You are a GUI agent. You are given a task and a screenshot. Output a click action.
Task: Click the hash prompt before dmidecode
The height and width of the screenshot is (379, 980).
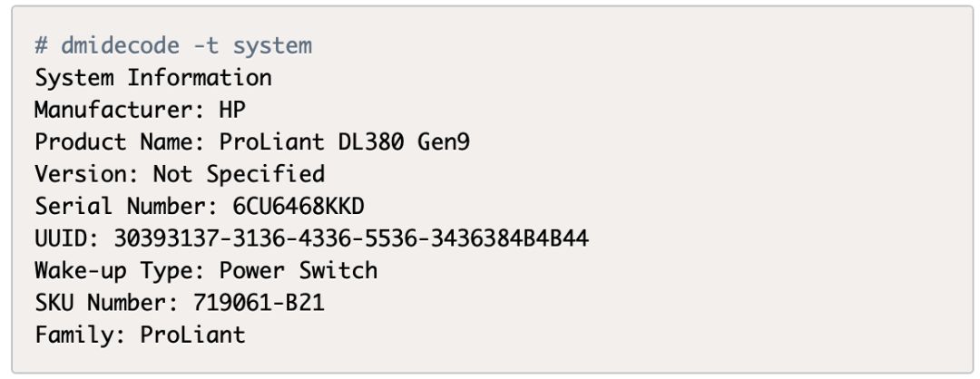pos(41,45)
